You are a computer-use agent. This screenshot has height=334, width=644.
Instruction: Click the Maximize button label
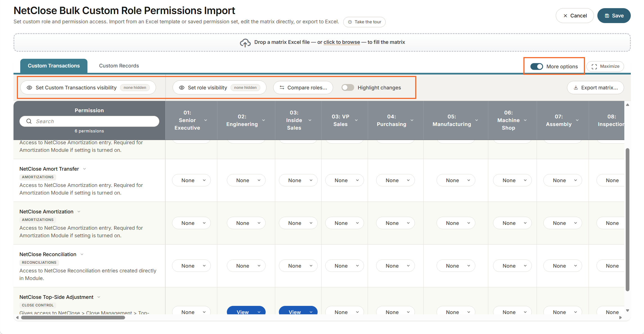click(x=610, y=66)
